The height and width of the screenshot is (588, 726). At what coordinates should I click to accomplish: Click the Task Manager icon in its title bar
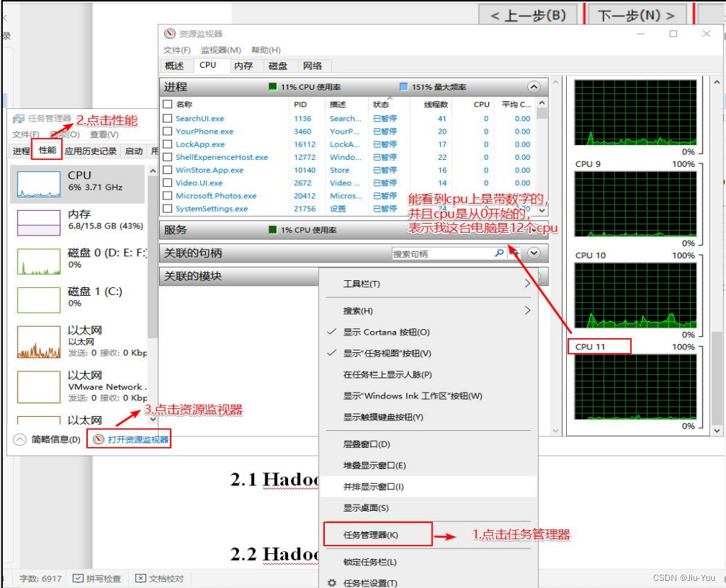[18, 120]
